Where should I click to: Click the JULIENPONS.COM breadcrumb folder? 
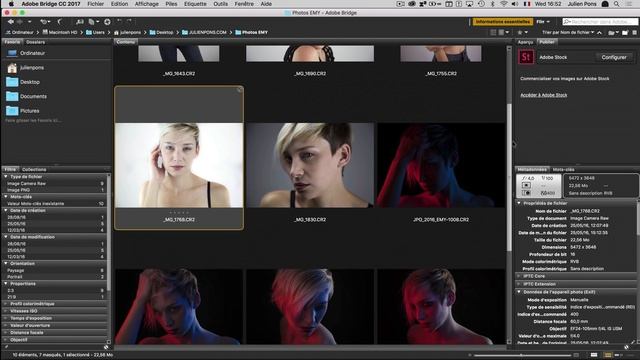point(204,32)
